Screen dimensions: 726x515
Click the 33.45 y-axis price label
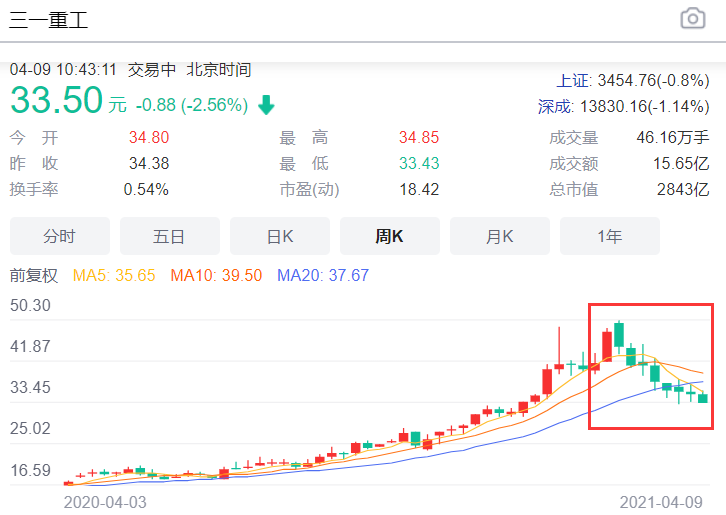[x=30, y=387]
